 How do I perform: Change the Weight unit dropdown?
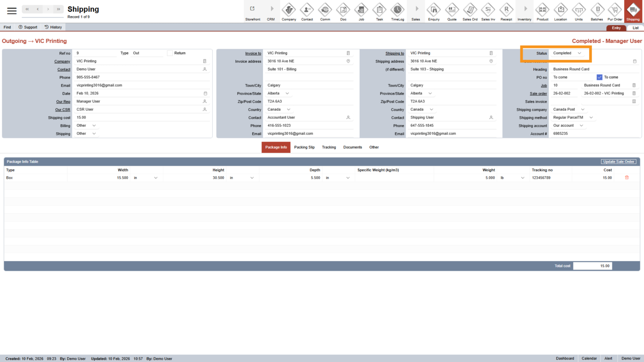point(522,178)
